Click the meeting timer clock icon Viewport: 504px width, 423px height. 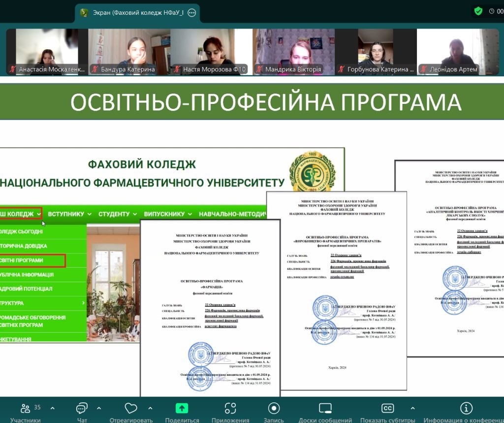tap(492, 11)
